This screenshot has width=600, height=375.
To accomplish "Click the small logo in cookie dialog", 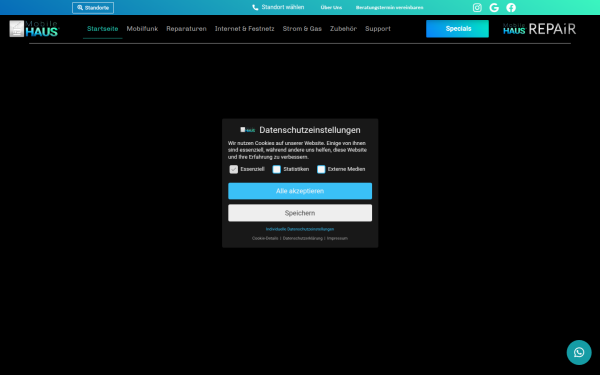I will 248,130.
